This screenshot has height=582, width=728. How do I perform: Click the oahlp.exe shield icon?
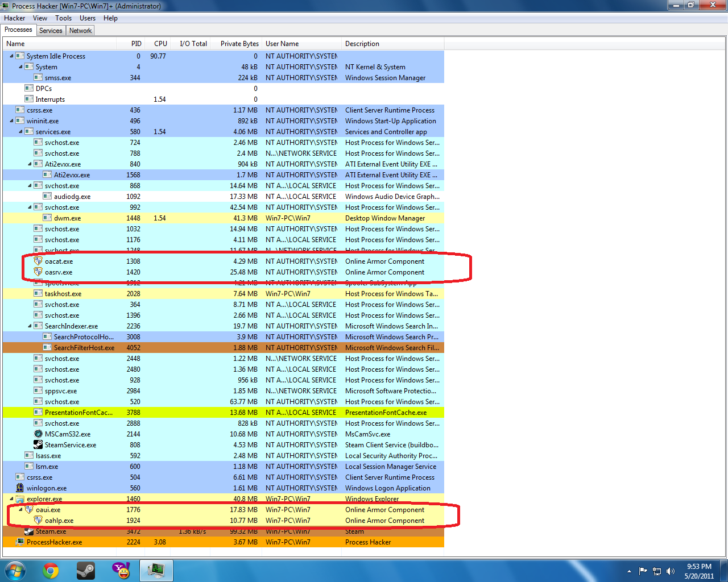[x=38, y=521]
